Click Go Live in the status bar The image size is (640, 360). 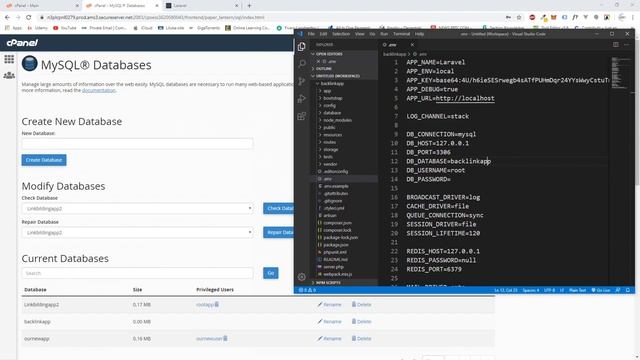tap(601, 290)
